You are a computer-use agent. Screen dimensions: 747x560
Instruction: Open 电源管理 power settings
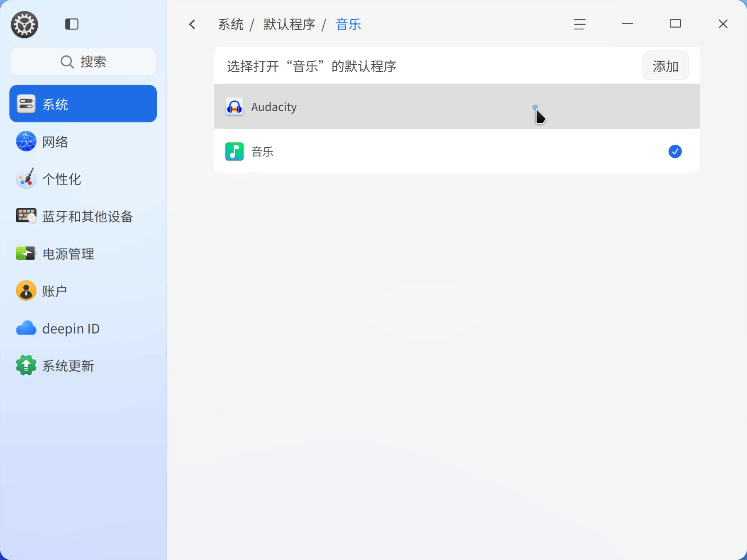(83, 253)
